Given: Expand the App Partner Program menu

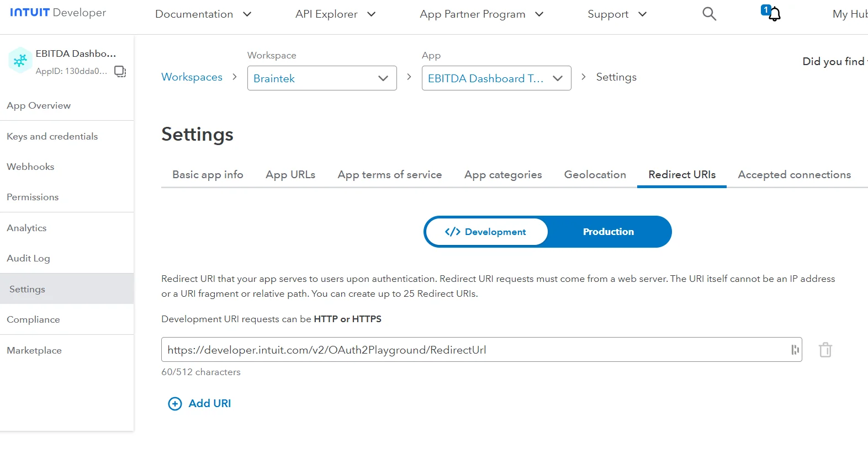Looking at the screenshot, I should click(481, 14).
